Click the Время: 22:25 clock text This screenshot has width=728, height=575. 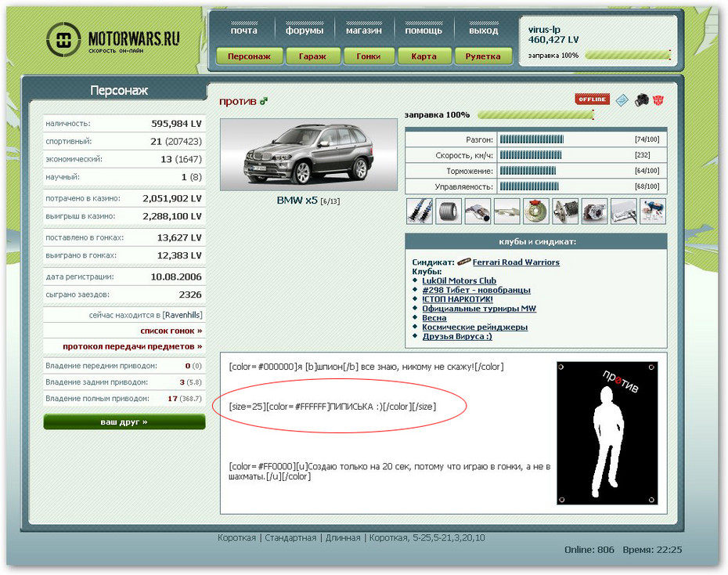652,550
